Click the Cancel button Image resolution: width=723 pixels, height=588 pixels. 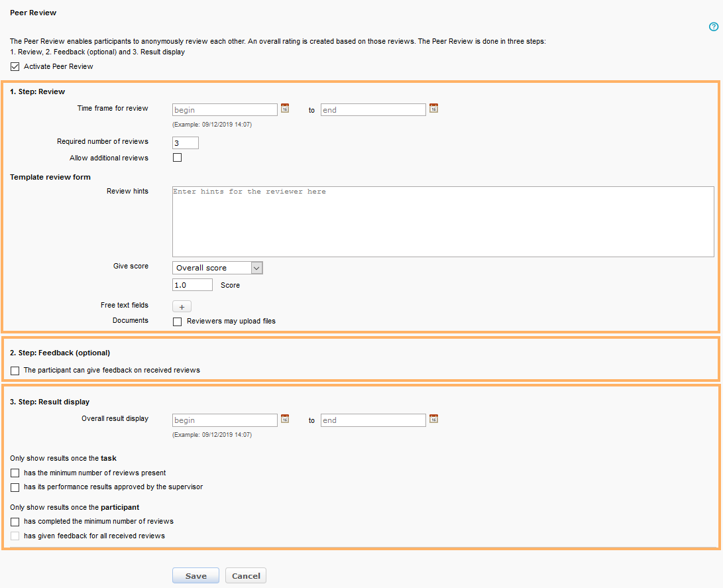click(x=245, y=575)
